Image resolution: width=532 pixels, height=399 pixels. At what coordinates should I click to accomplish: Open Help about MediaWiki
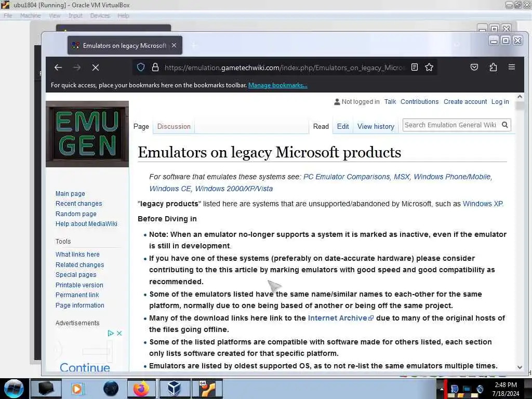pos(86,224)
